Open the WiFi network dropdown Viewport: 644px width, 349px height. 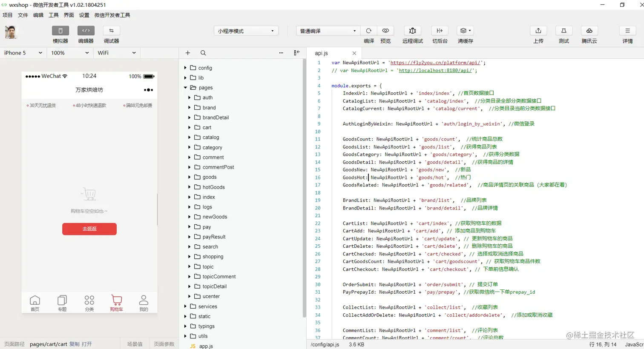click(117, 53)
